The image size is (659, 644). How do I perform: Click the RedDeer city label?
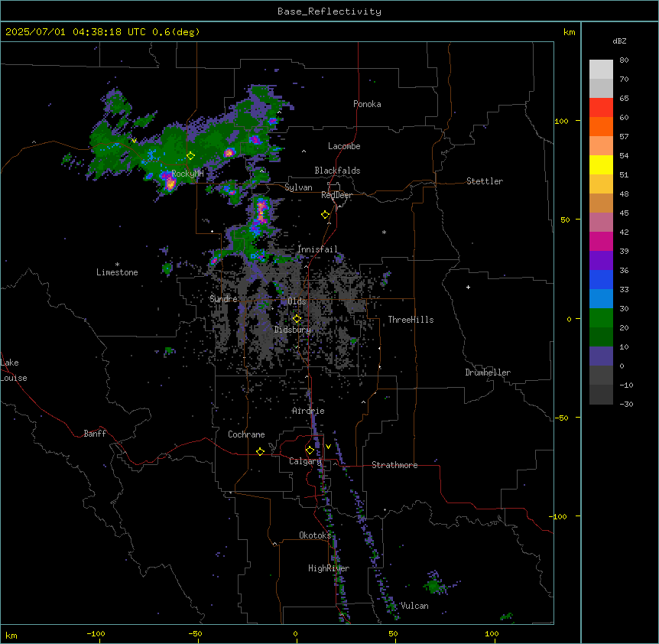336,195
